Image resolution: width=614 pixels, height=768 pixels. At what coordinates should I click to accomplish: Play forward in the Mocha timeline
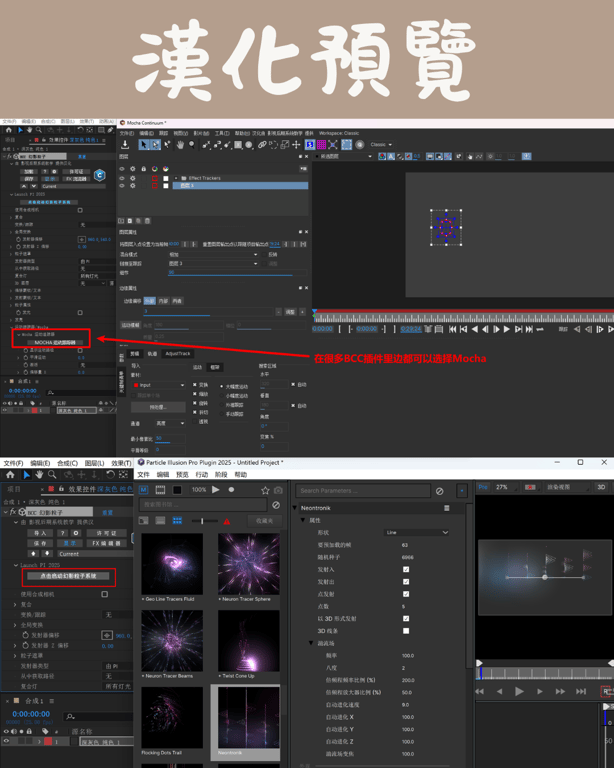coord(507,329)
